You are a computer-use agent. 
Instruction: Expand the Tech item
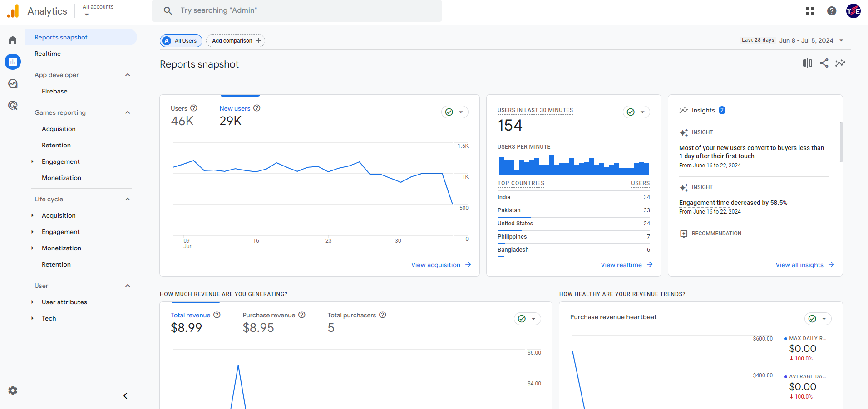33,318
